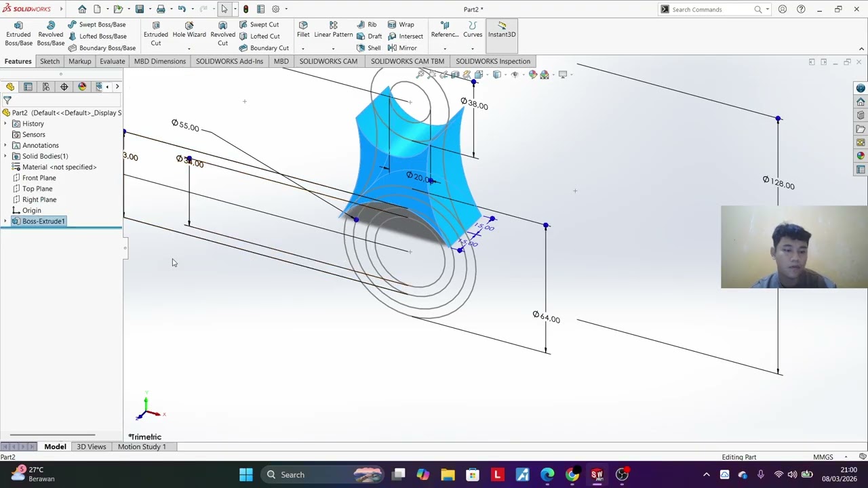
Task: Open the Fillet dropdown arrow
Action: click(303, 49)
